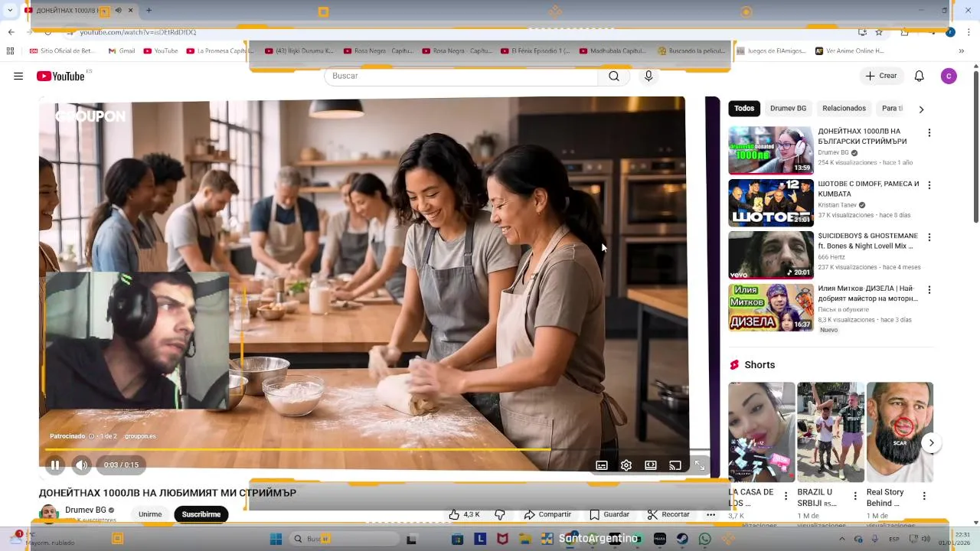Pause the video playback
The image size is (980, 551).
(55, 465)
